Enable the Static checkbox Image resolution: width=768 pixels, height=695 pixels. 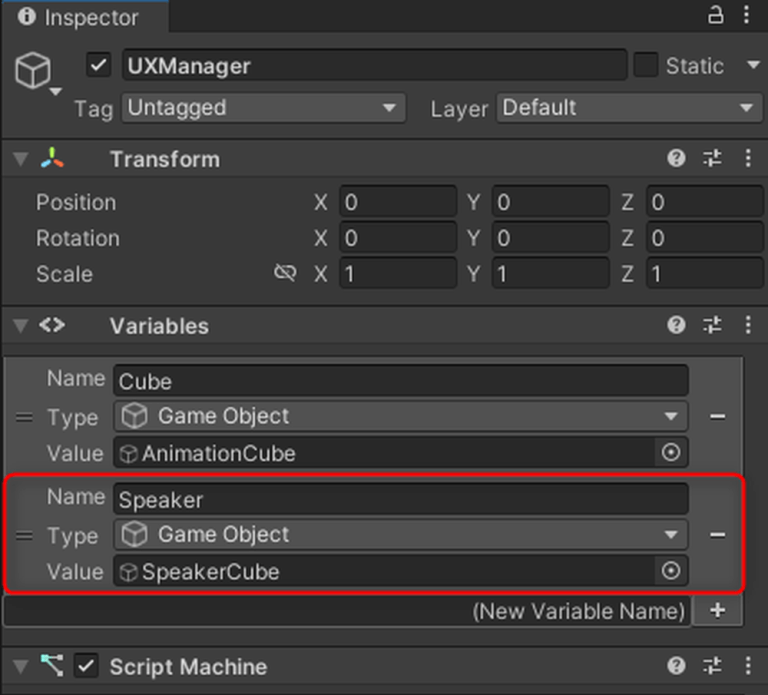646,66
